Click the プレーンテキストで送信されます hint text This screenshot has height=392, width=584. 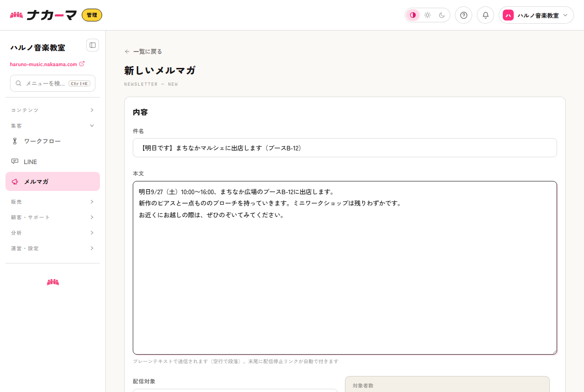tap(235, 361)
